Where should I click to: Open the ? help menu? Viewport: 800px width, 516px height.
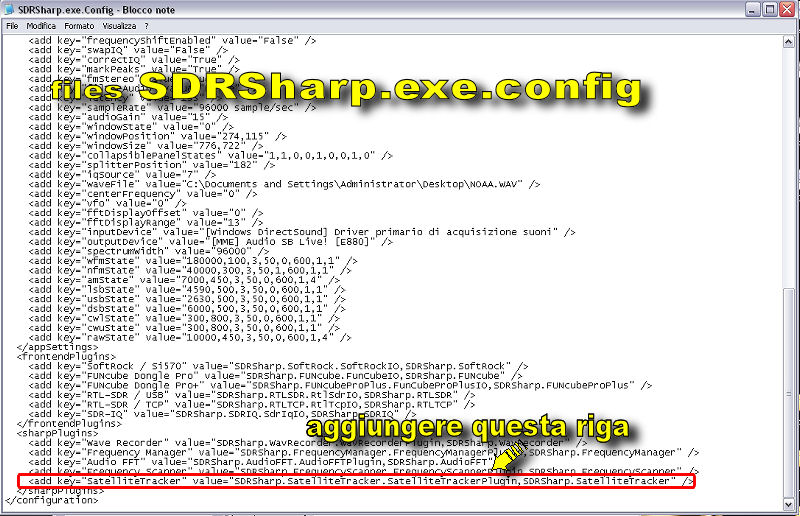coord(146,26)
